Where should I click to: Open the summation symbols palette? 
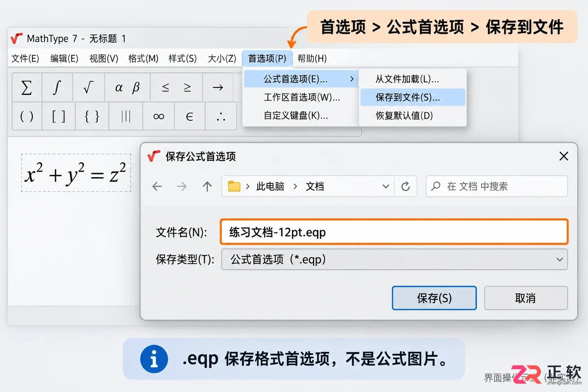pos(27,87)
